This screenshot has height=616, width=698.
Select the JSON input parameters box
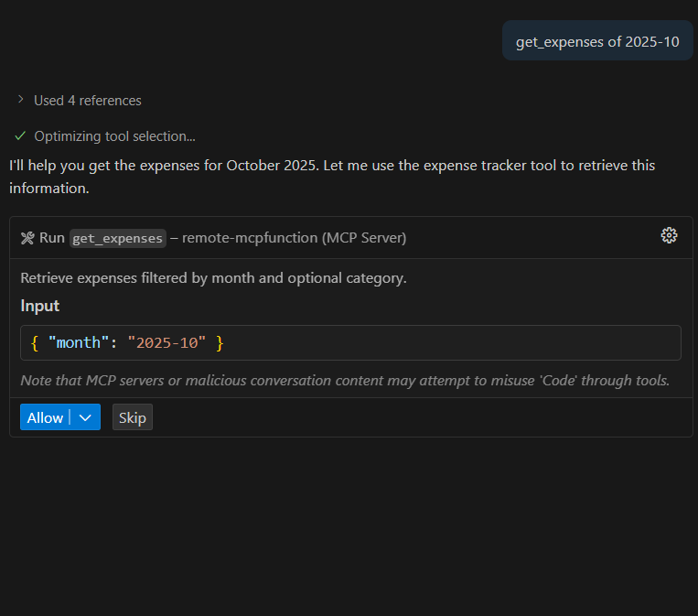(350, 343)
